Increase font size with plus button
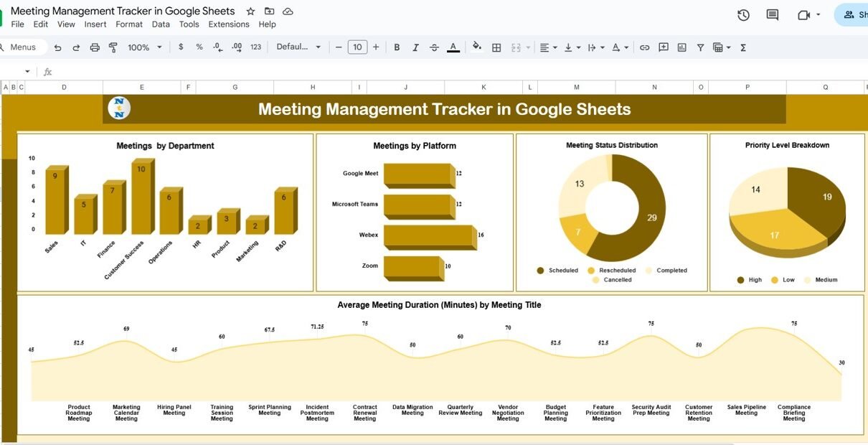This screenshot has width=868, height=445. 376,47
